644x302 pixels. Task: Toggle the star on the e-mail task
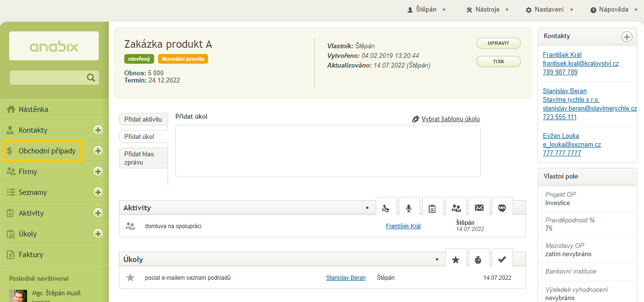(130, 278)
